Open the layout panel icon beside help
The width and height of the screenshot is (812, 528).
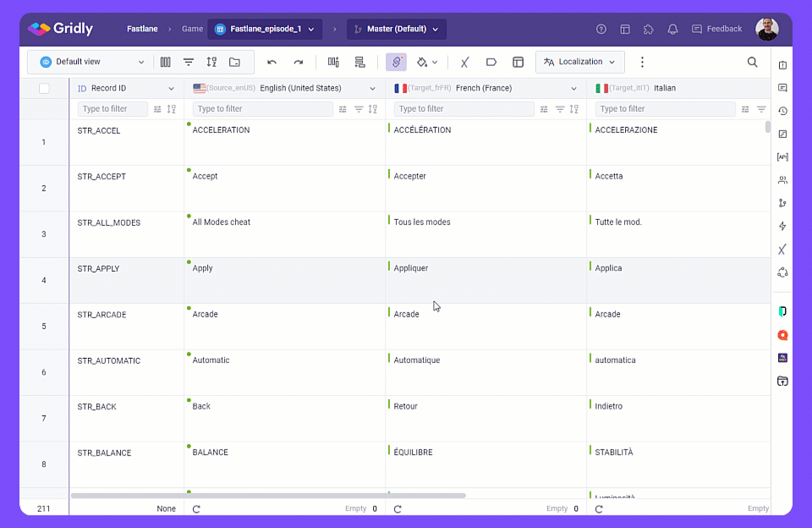coord(625,29)
